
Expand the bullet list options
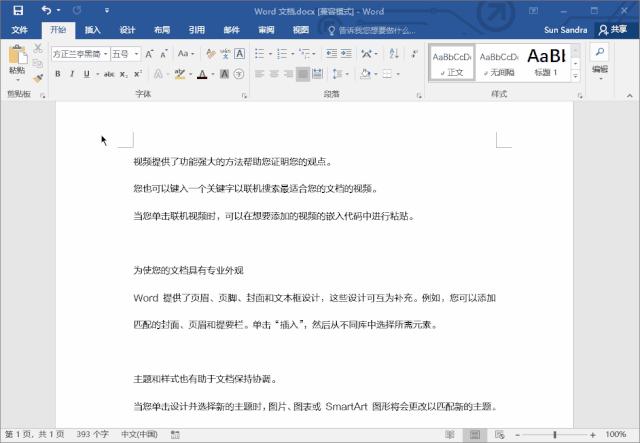[x=270, y=54]
